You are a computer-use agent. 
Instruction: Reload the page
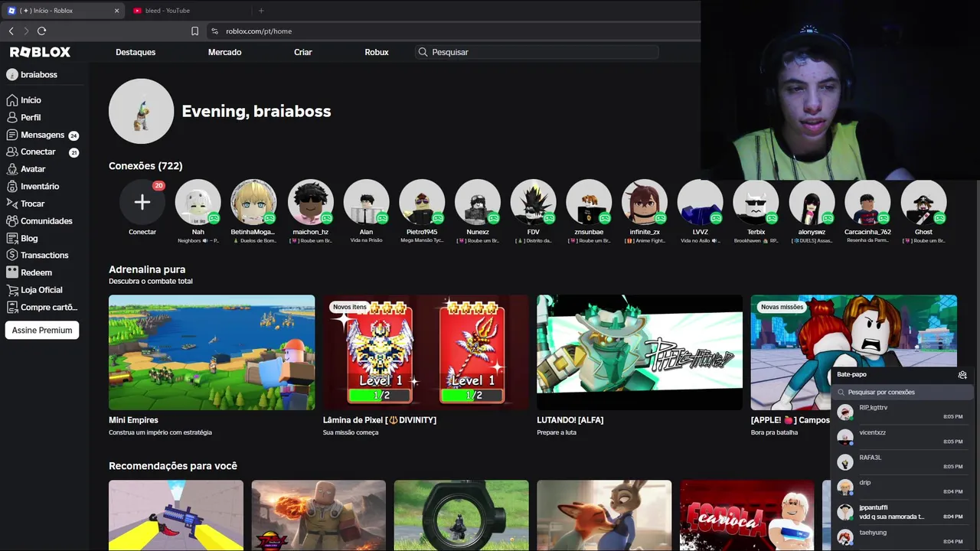tap(41, 31)
